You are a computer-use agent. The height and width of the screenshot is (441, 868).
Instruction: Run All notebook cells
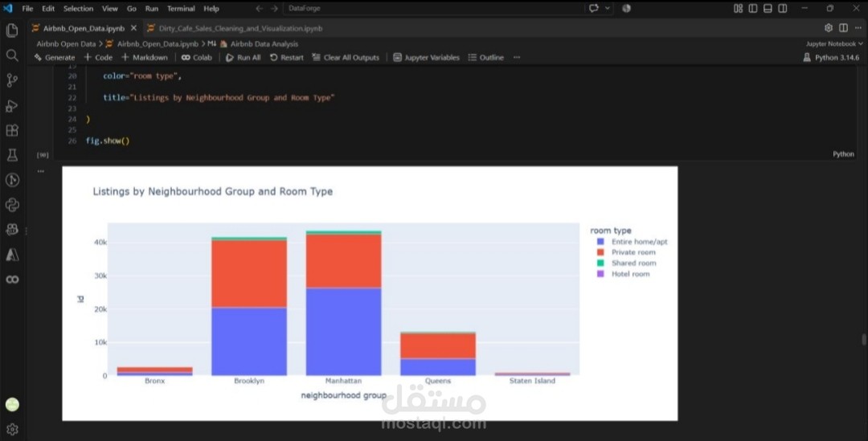243,57
